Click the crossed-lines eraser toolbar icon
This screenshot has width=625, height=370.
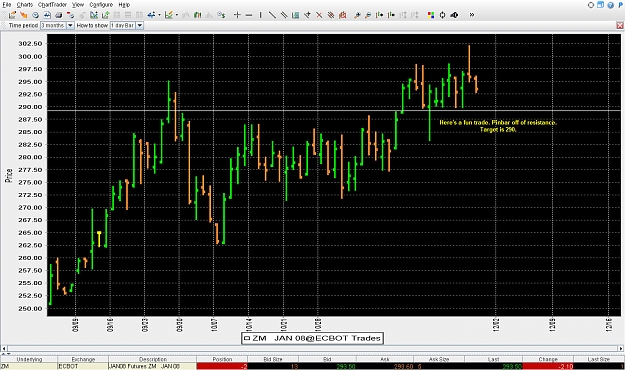coord(331,15)
